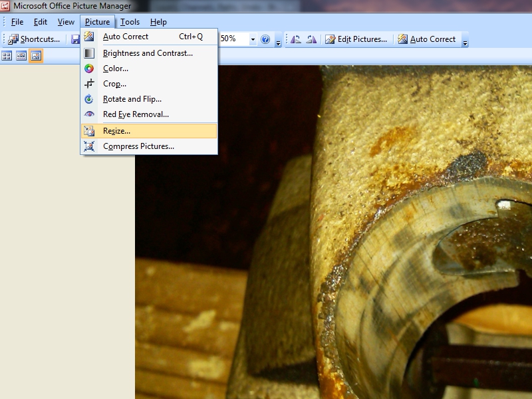Open the Shortcuts... pane button
The image size is (532, 399).
(x=34, y=39)
